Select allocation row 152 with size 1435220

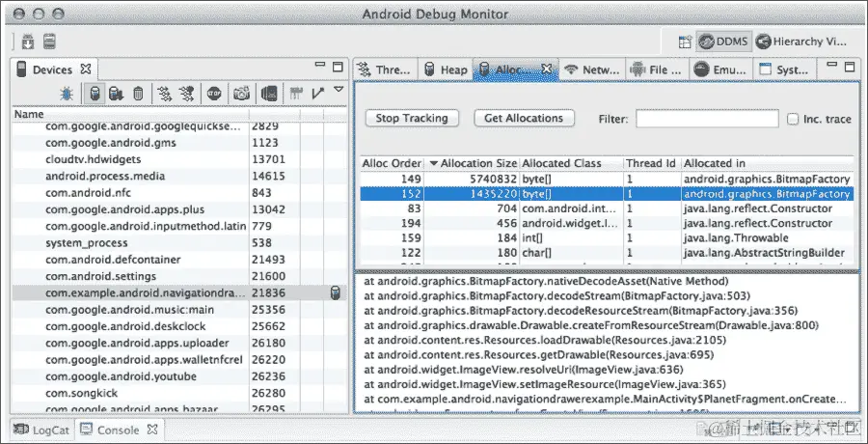point(607,194)
